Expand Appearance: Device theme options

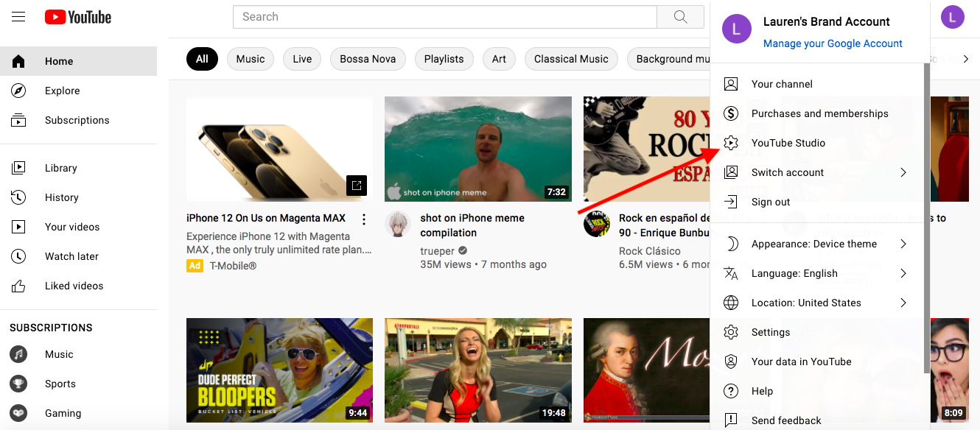903,244
